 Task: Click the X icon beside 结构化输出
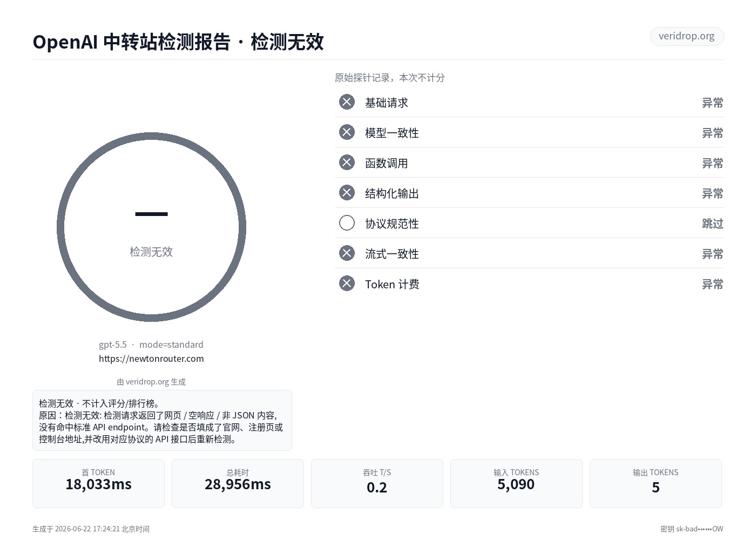pos(347,193)
